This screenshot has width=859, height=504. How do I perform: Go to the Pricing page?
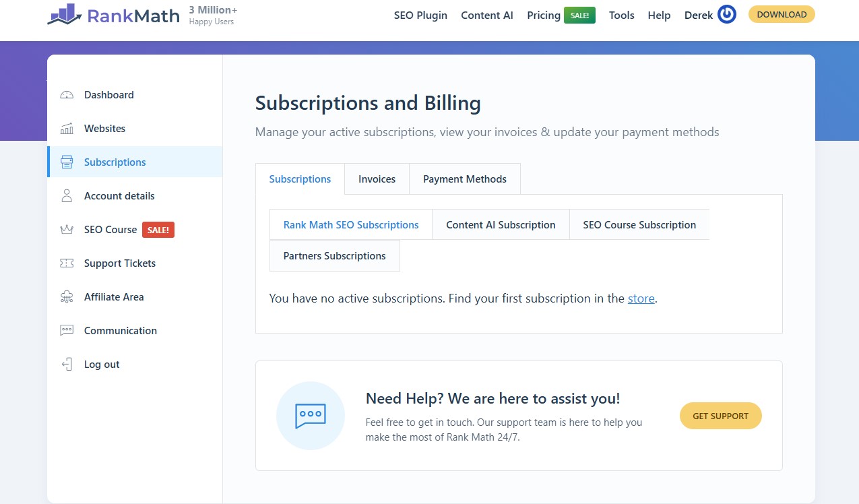point(544,15)
